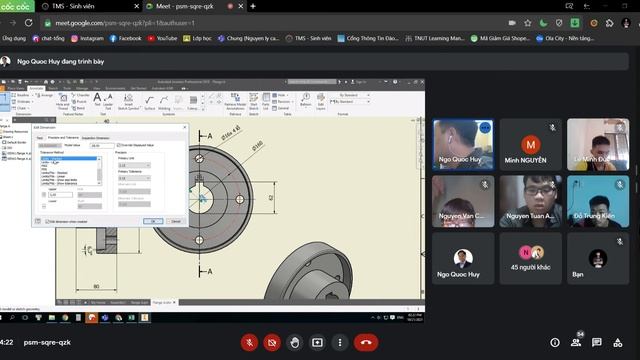Viewport: 640px width, 360px height.
Task: Open Ứng dụng apps bookmark
Action: coord(14,38)
